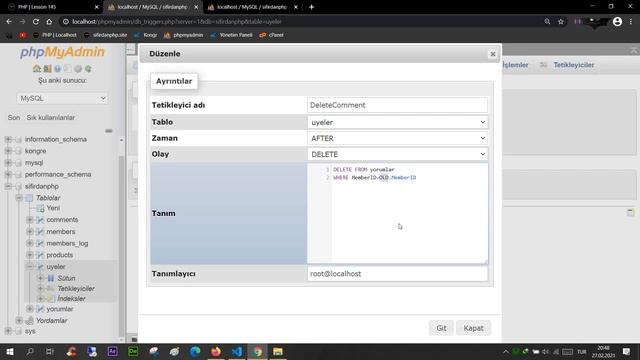The image size is (640, 360).
Task: Click the log out icon next to home
Action: pos(47,69)
